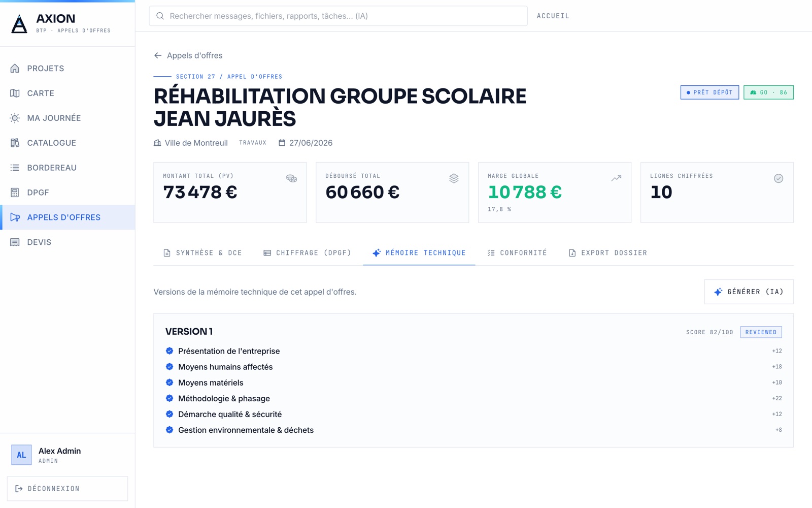Click the check mark beside Présentation de l'entreprise
The width and height of the screenshot is (812, 508).
pos(170,351)
